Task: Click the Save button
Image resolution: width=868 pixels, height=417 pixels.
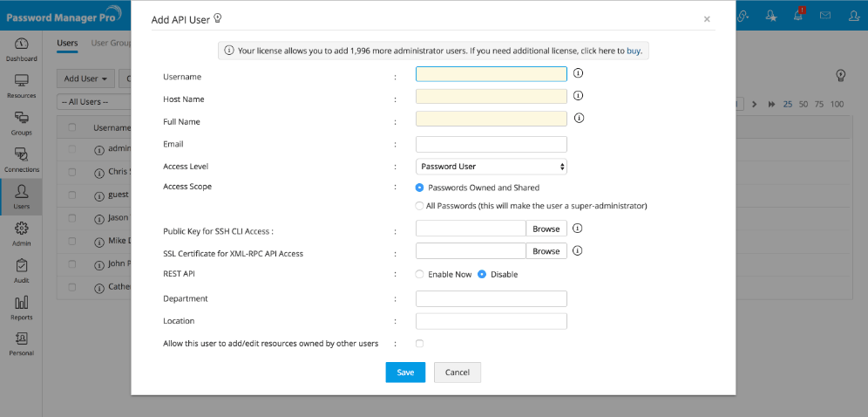Action: coord(405,372)
